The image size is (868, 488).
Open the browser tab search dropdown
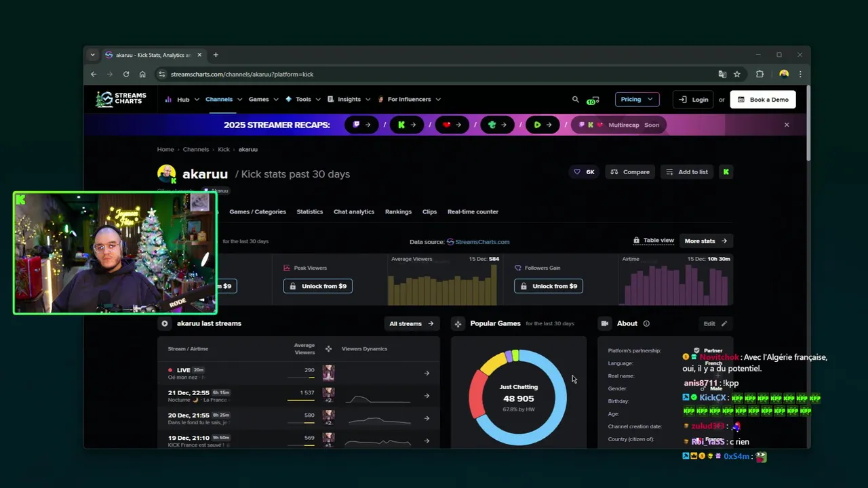point(93,55)
